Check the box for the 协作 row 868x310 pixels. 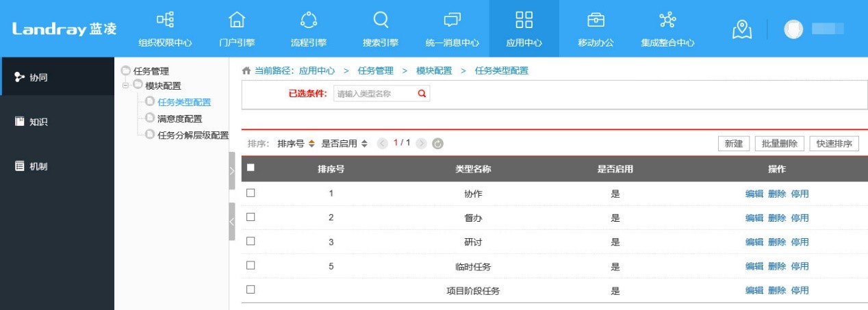coord(251,193)
